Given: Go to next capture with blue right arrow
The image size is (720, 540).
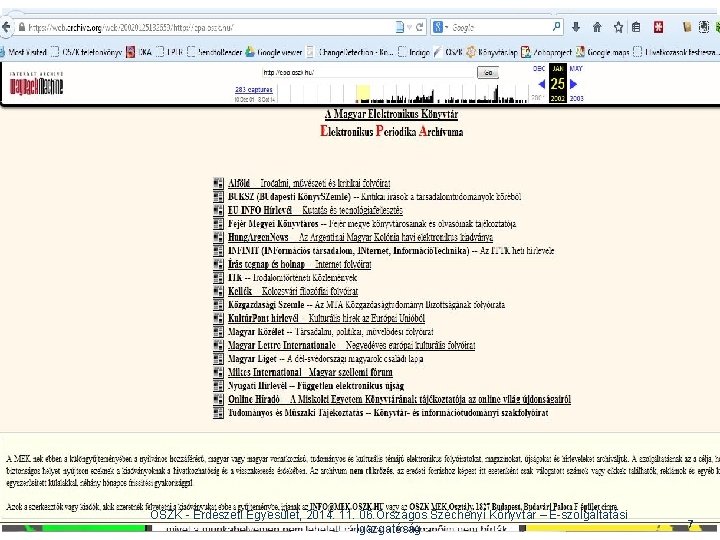Looking at the screenshot, I should point(574,84).
